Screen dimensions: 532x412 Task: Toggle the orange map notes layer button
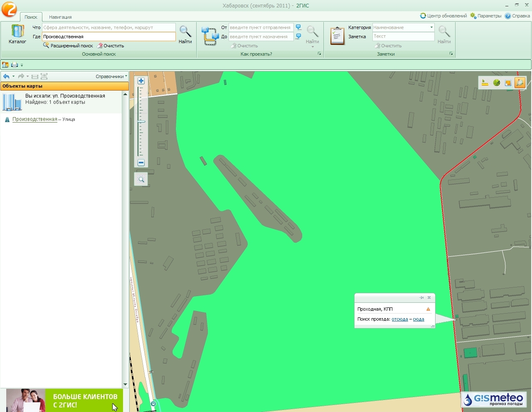click(508, 83)
